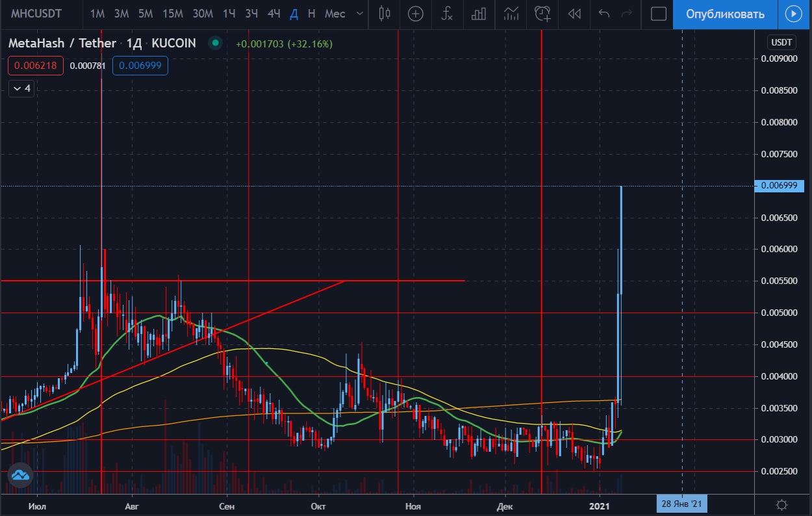Open the candlestick chart type menu
Screen dimensions: 812x516
(385, 14)
